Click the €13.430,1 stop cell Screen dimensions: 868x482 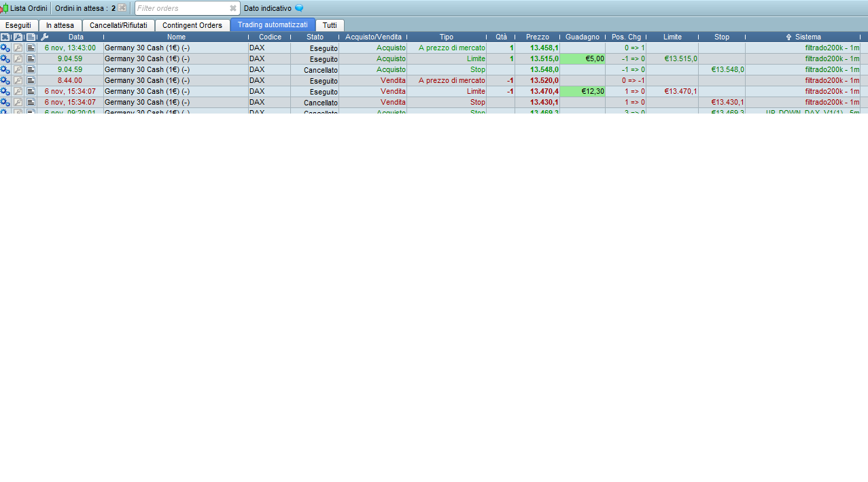click(722, 103)
